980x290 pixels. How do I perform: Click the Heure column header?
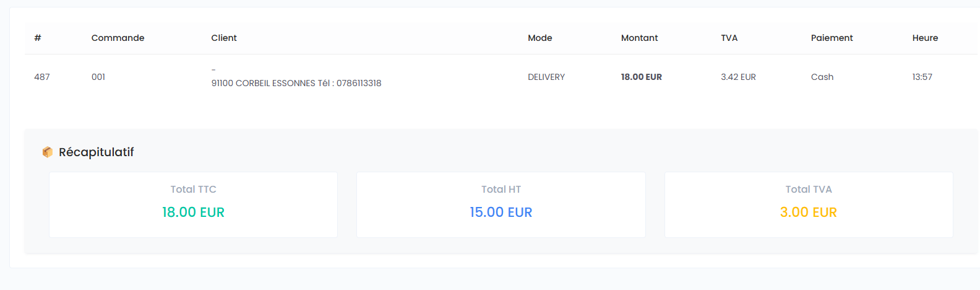tap(925, 38)
